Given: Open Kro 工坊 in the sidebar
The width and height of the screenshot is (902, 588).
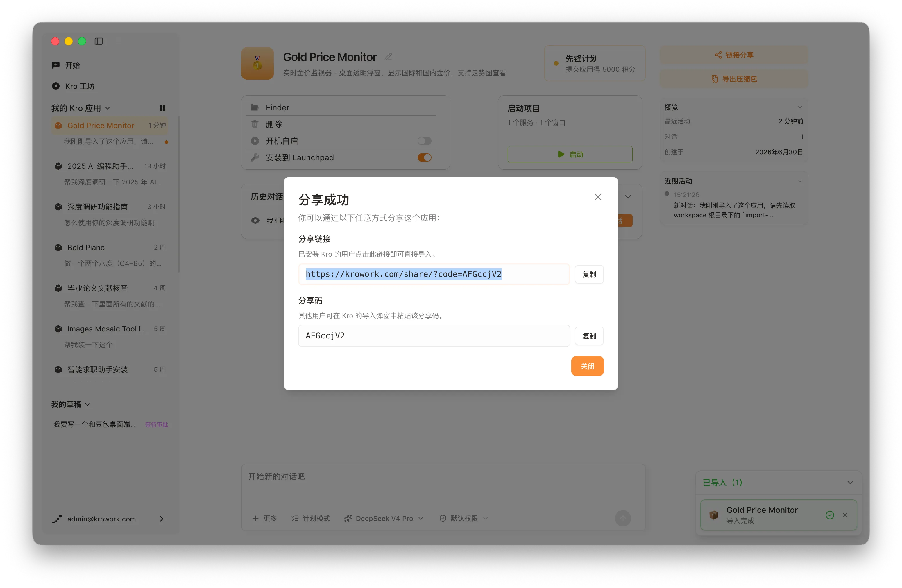Looking at the screenshot, I should click(110, 86).
